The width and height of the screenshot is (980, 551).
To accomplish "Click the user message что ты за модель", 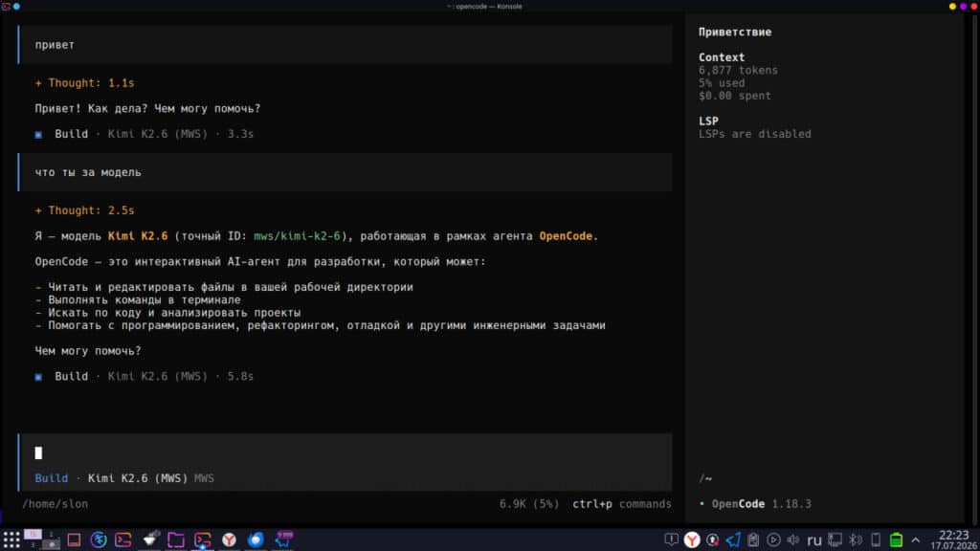I will (x=345, y=172).
